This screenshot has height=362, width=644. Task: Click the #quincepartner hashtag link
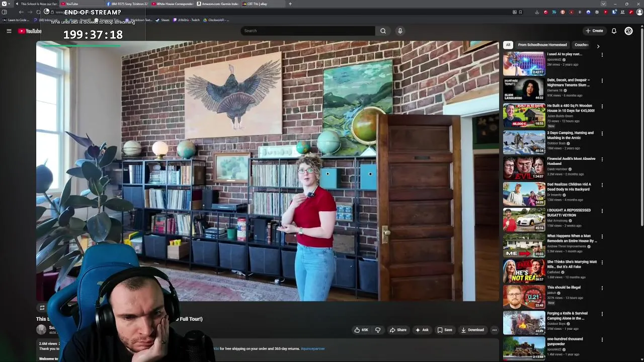(313, 348)
